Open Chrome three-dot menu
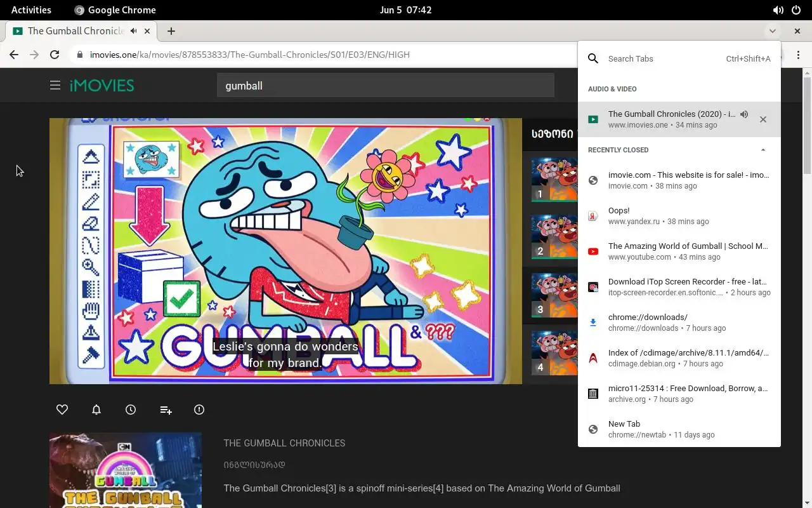This screenshot has width=812, height=508. tap(798, 55)
